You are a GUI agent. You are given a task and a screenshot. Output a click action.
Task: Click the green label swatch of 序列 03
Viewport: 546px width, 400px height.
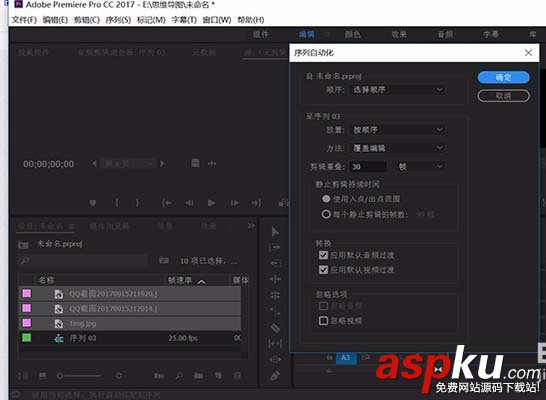click(x=26, y=337)
